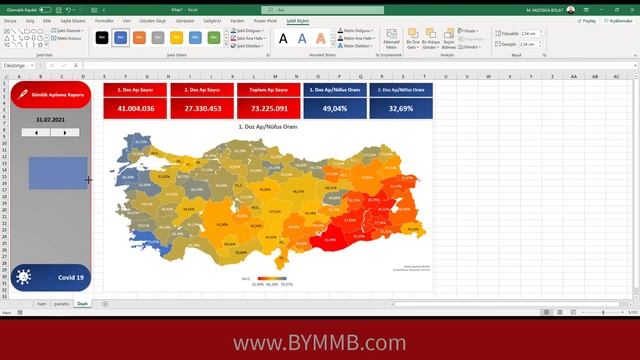Open the Giriş ribbon tab
Image resolution: width=640 pixels, height=360 pixels.
30,21
